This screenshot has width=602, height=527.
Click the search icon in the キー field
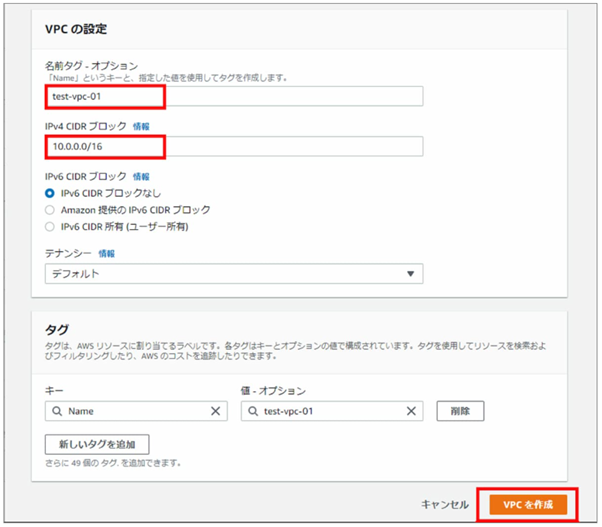click(x=56, y=411)
